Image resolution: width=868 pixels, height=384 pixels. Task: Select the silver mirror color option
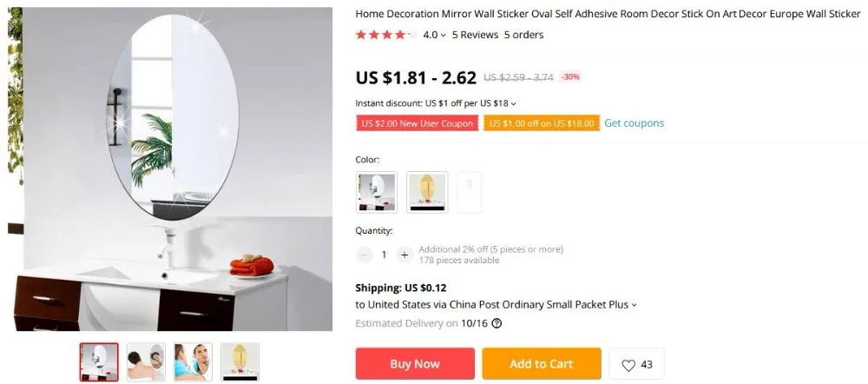(x=377, y=192)
